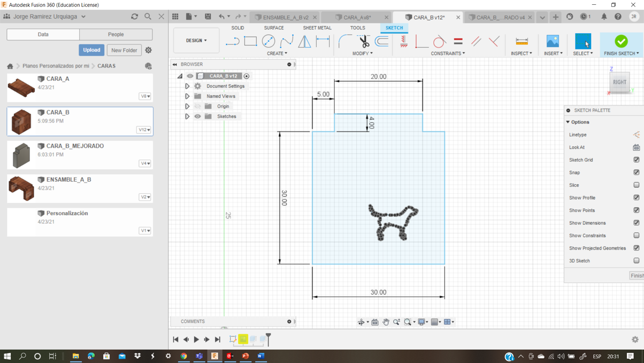The width and height of the screenshot is (644, 363).
Task: Switch to the SOLID tab
Action: coord(237,28)
